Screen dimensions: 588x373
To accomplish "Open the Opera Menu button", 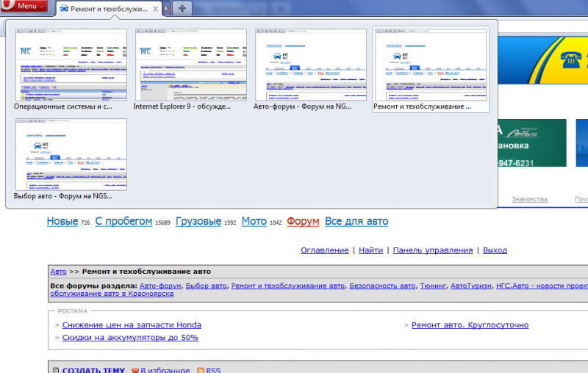I will 24,6.
